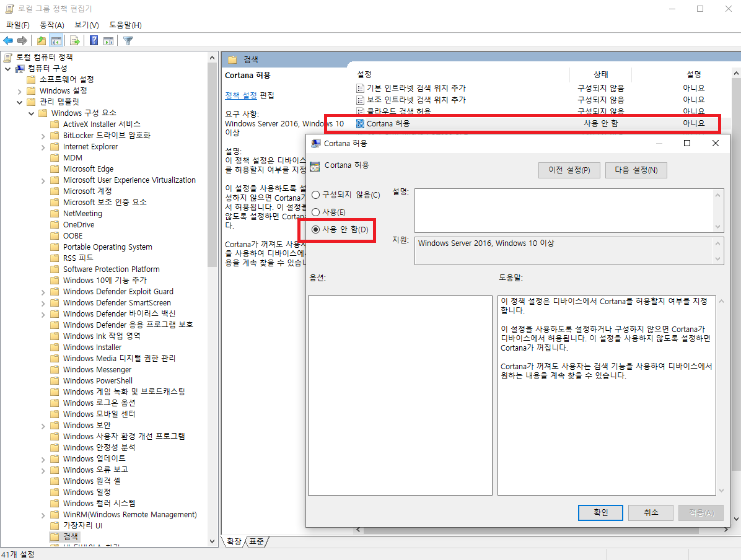Click the Windows Installer folder icon
Image resolution: width=741 pixels, height=560 pixels.
[55, 347]
